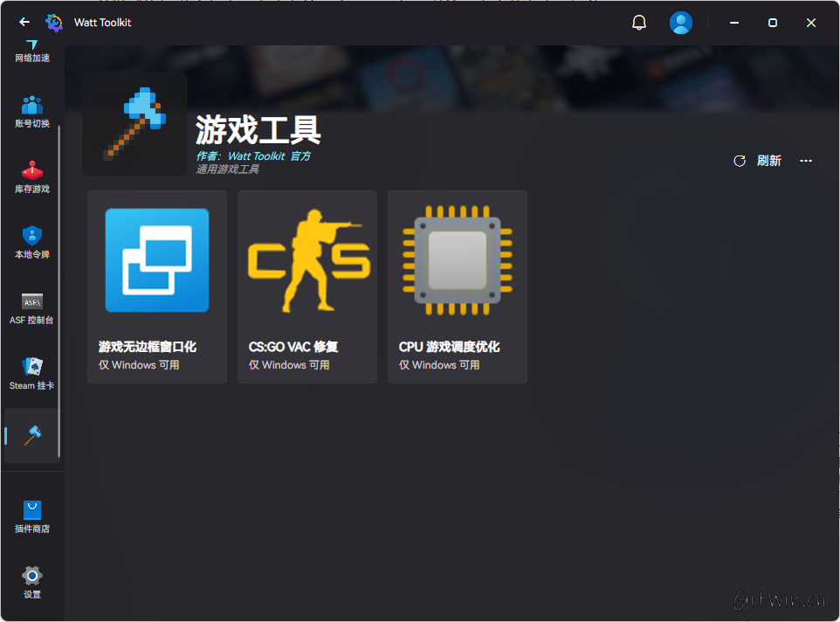
Task: Minimize the Watt Toolkit window
Action: pyautogui.click(x=734, y=23)
